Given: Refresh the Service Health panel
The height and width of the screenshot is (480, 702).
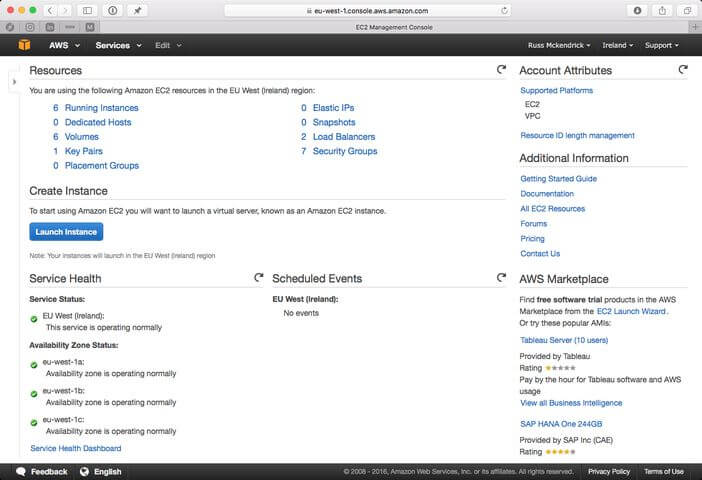Looking at the screenshot, I should click(258, 278).
